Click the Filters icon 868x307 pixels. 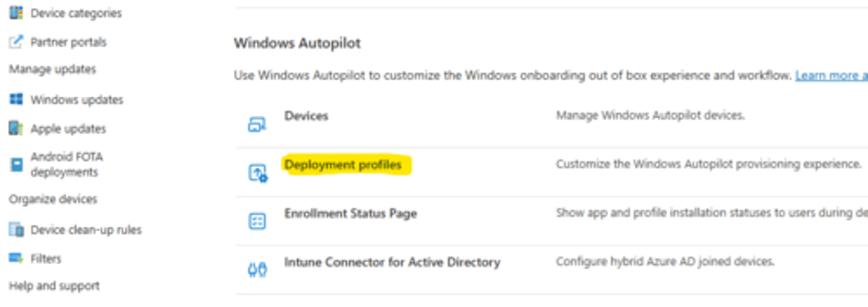(16, 258)
